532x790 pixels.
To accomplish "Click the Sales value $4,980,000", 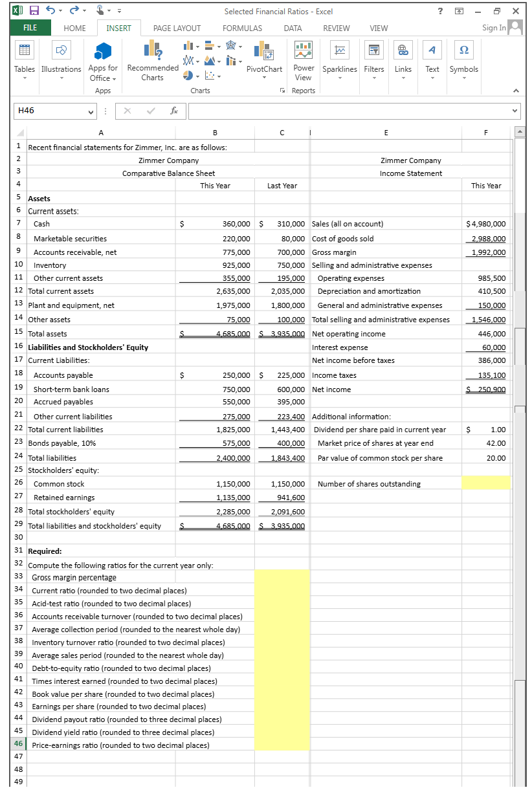I will point(486,224).
